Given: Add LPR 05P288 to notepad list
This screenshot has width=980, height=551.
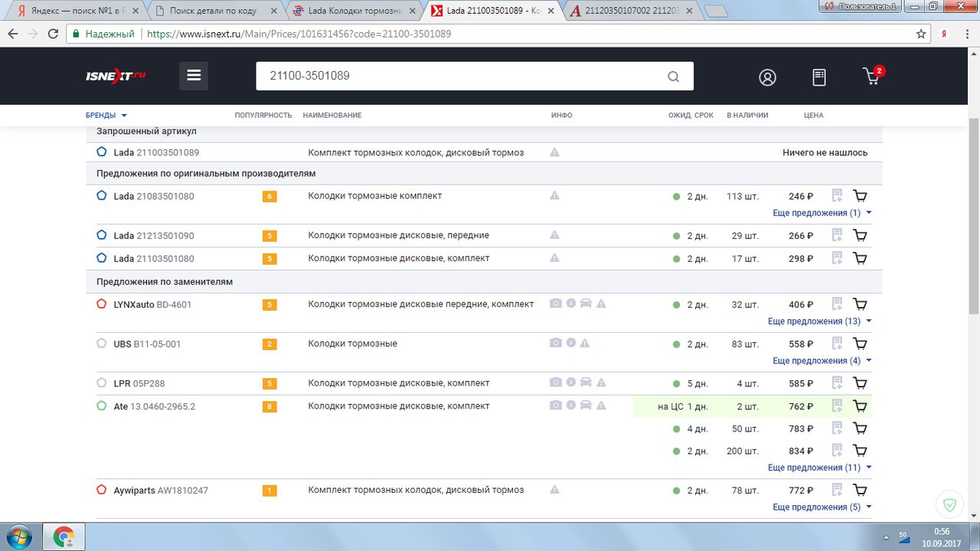Looking at the screenshot, I should pos(838,383).
